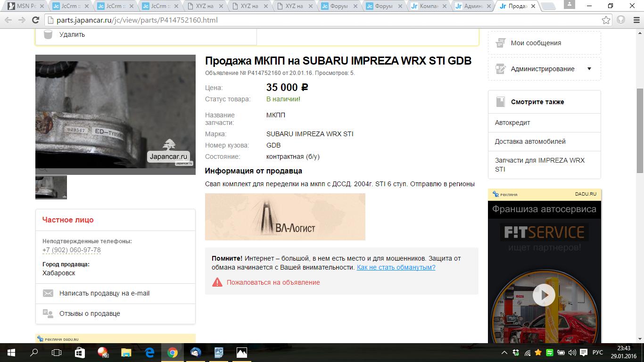This screenshot has height=362, width=644.
Task: Switch to the MSN tab
Action: pos(25,6)
